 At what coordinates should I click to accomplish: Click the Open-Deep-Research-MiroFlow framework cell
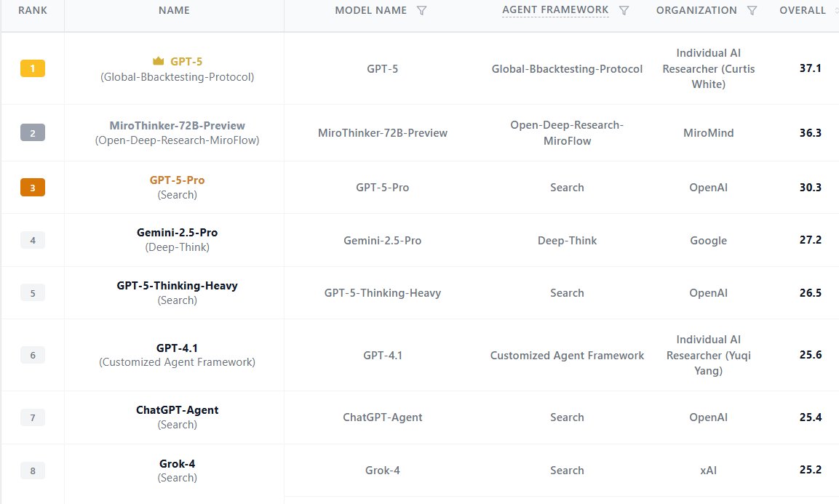click(567, 132)
